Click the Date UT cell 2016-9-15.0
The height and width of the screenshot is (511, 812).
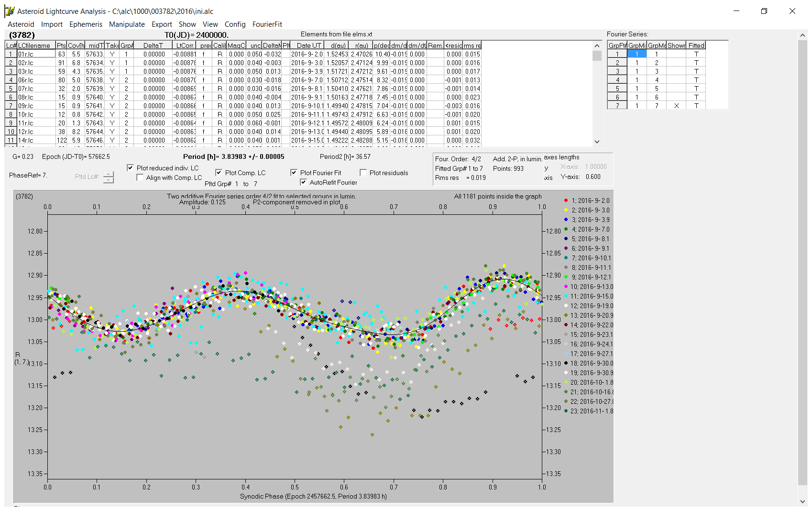click(x=307, y=140)
